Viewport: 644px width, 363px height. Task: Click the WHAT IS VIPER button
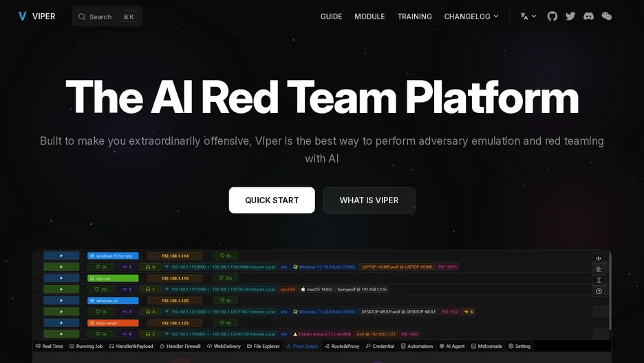[369, 200]
